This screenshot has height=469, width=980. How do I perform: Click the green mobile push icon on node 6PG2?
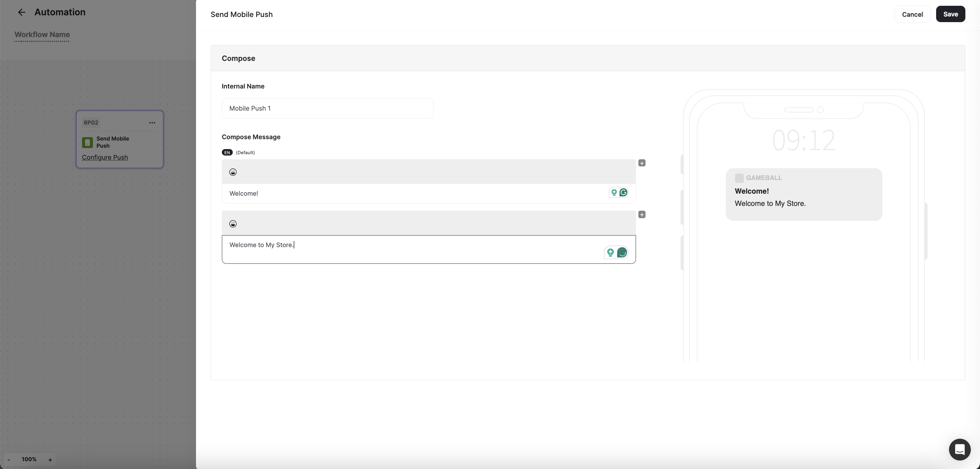point(87,142)
